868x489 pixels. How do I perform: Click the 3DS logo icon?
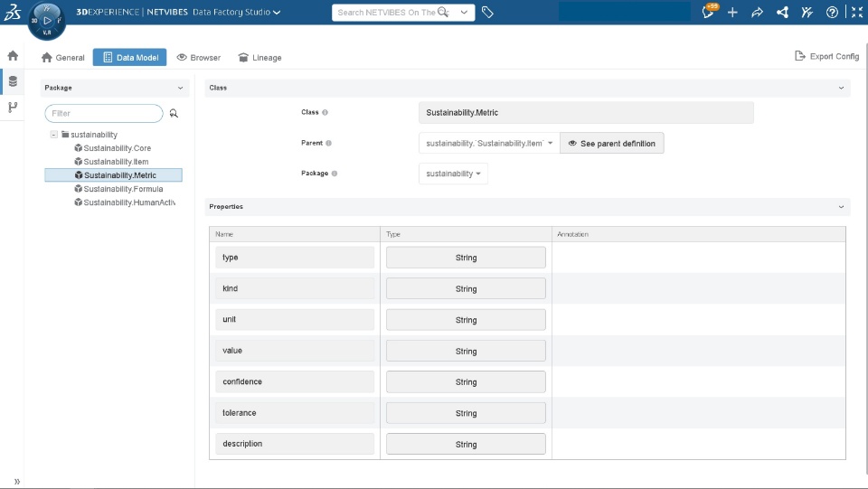click(13, 12)
